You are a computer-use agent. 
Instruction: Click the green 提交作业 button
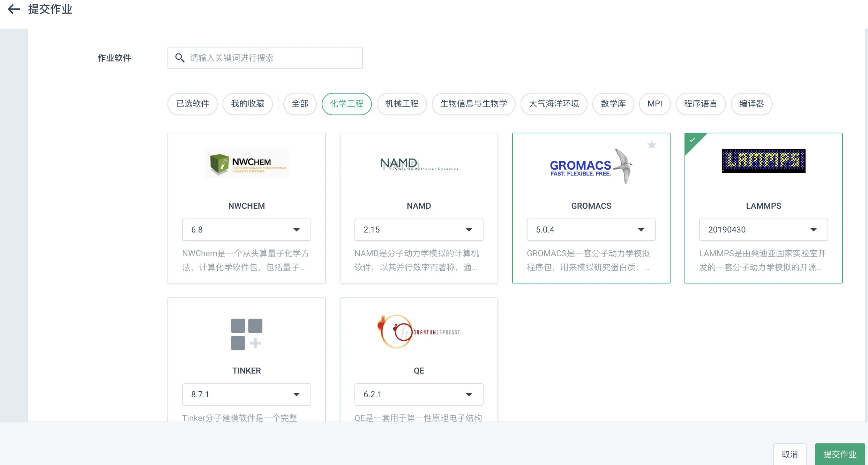[840, 454]
